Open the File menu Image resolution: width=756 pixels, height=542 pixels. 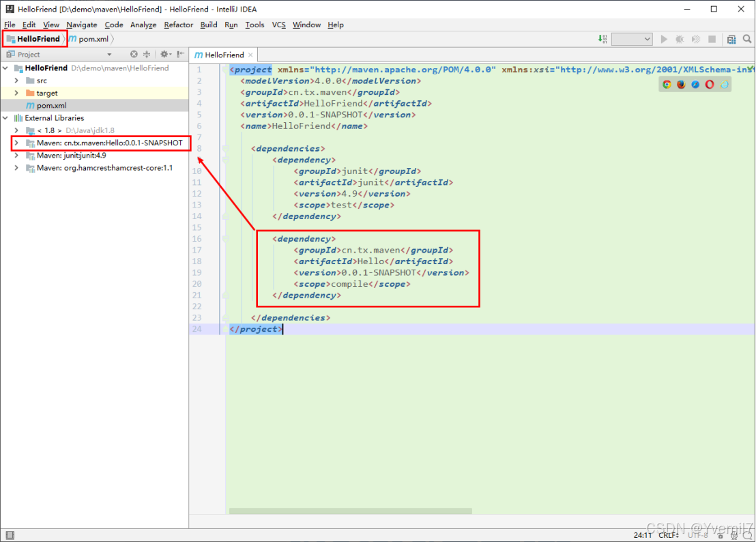tap(10, 25)
